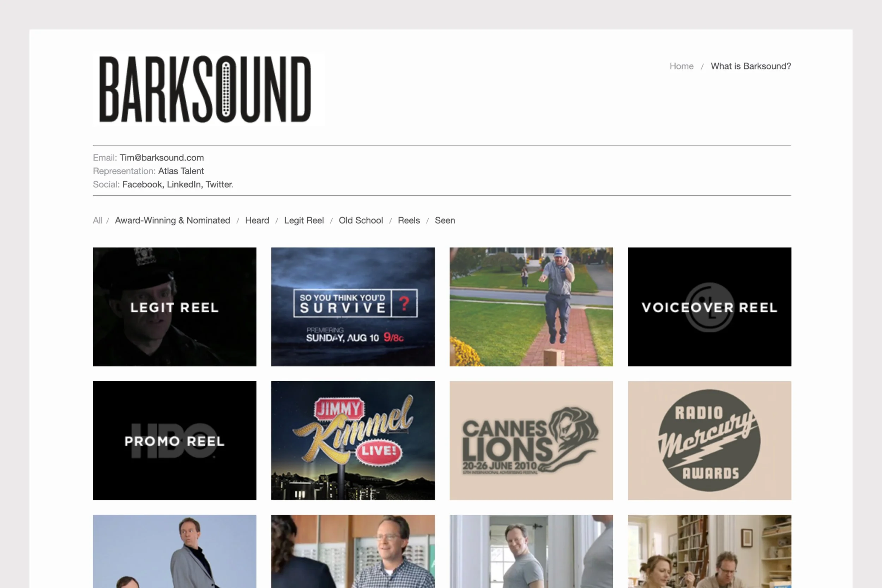
Task: Open the HBO Promo Reel thumbnail
Action: pyautogui.click(x=174, y=441)
